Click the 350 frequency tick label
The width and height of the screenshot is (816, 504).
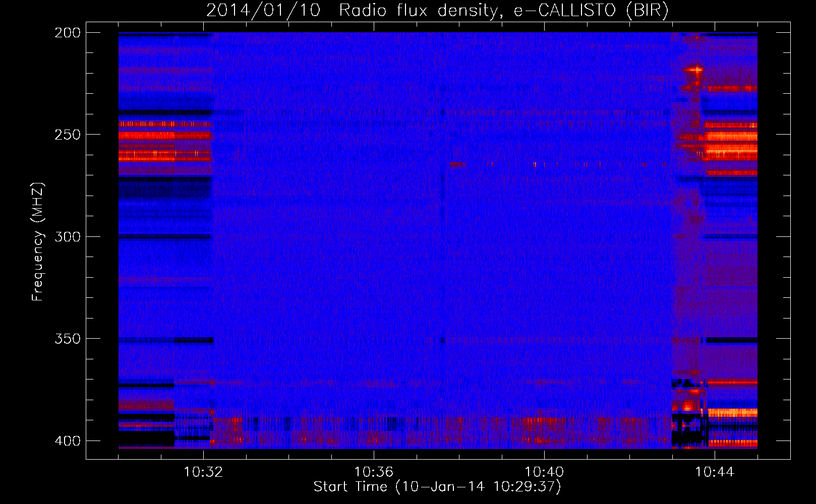click(x=68, y=339)
